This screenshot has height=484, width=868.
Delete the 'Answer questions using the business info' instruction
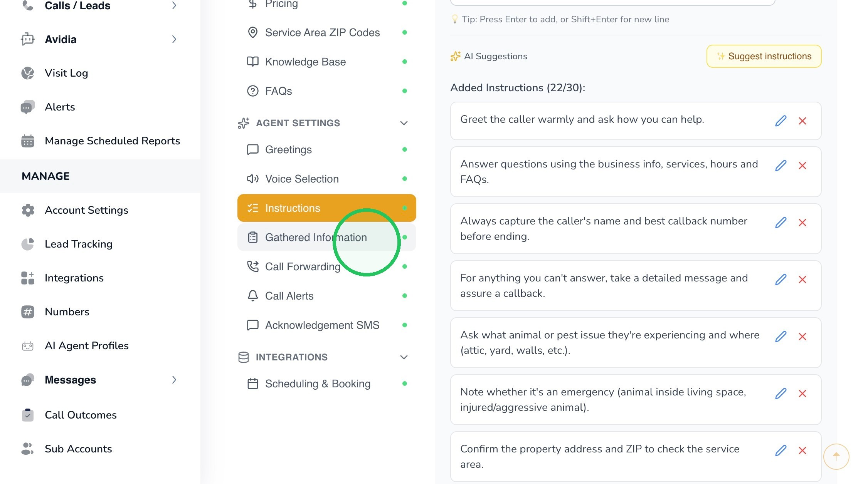pyautogui.click(x=802, y=166)
